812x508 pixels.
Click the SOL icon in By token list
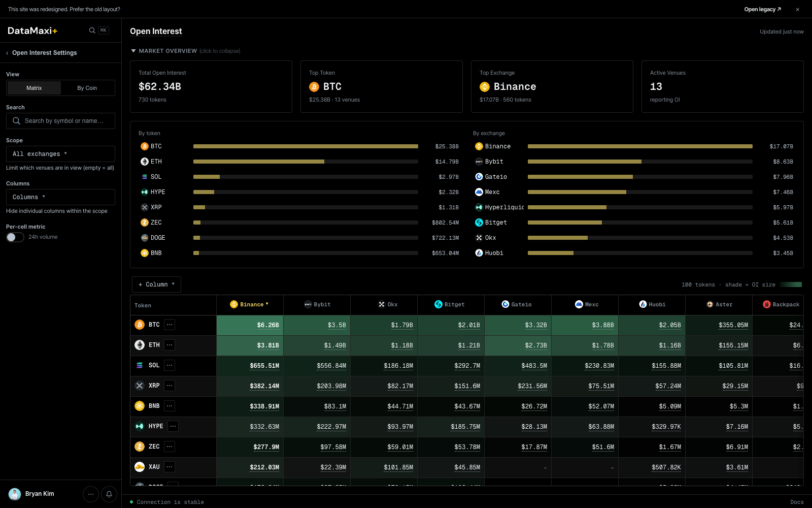145,177
